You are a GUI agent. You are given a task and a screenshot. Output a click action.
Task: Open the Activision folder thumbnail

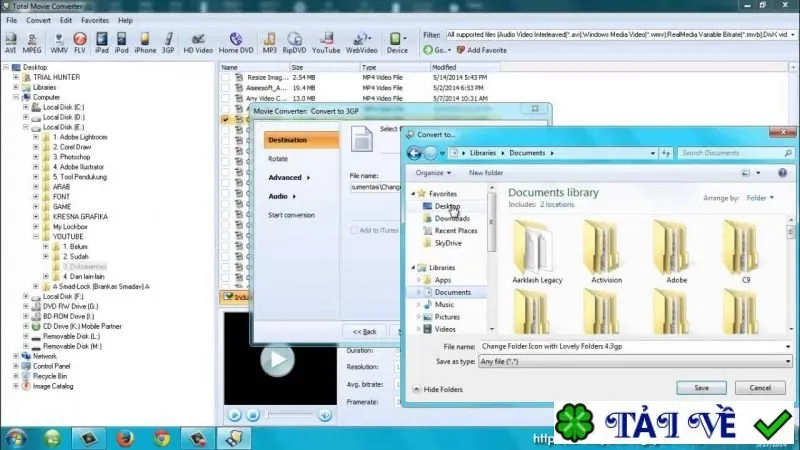606,252
